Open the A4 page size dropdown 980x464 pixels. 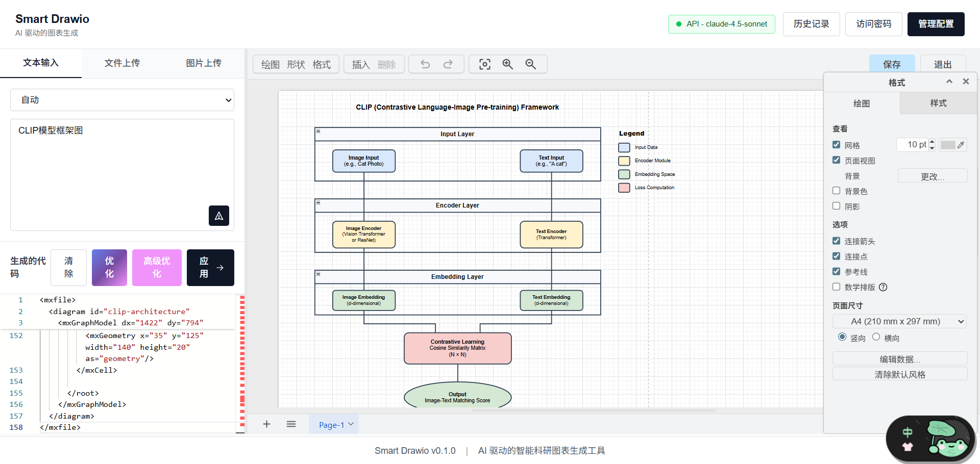(x=899, y=321)
